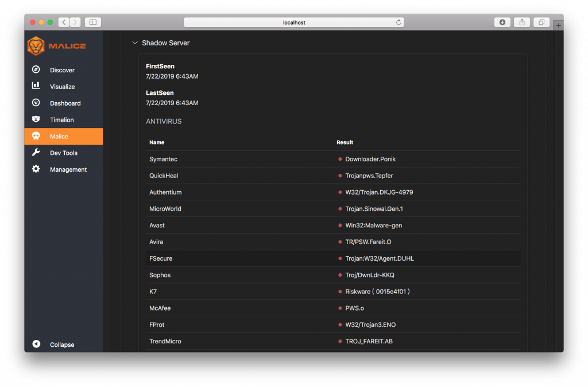Select the Avast row name

pos(157,225)
